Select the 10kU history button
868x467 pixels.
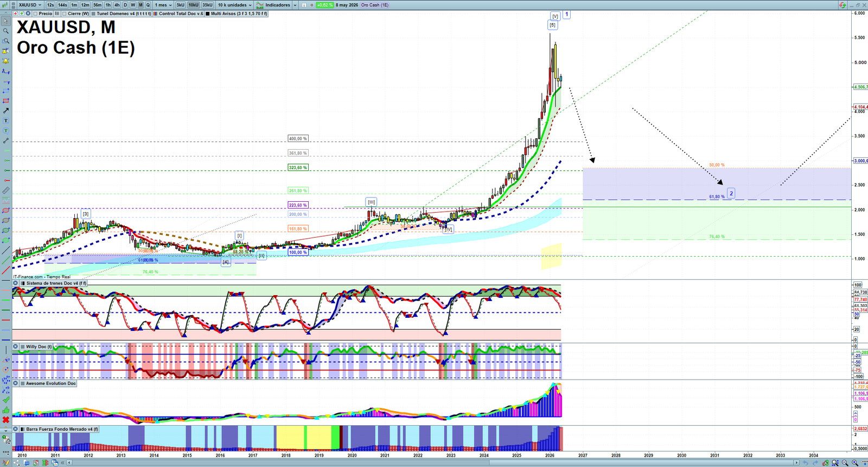tap(194, 5)
